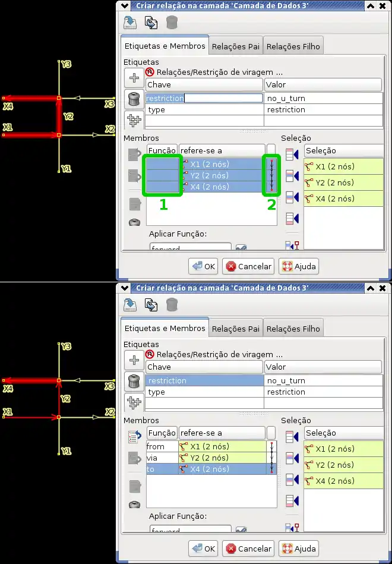
Task: Collapse the upper dialog via title bar arrow
Action: (x=124, y=5)
